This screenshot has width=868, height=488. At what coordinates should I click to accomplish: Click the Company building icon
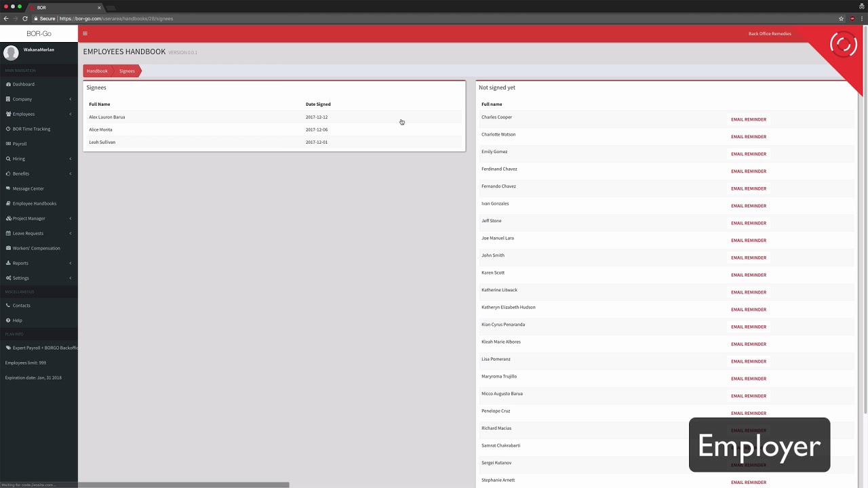(8, 99)
